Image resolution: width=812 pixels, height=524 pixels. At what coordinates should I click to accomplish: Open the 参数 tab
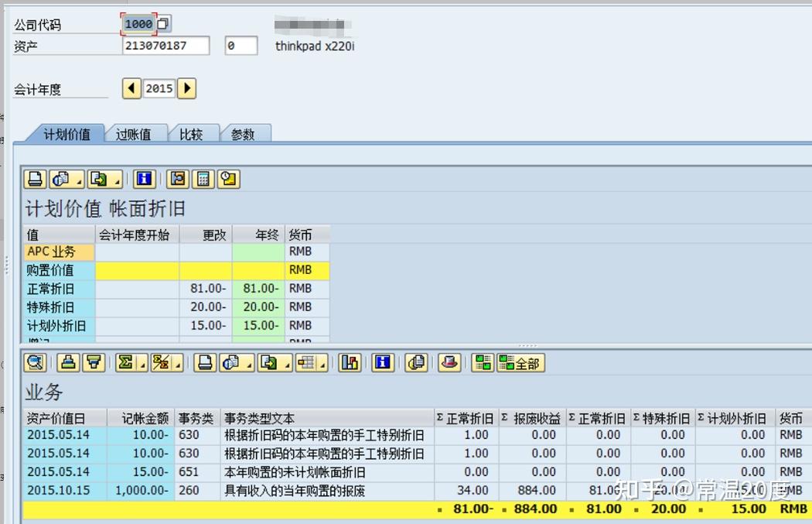click(243, 134)
